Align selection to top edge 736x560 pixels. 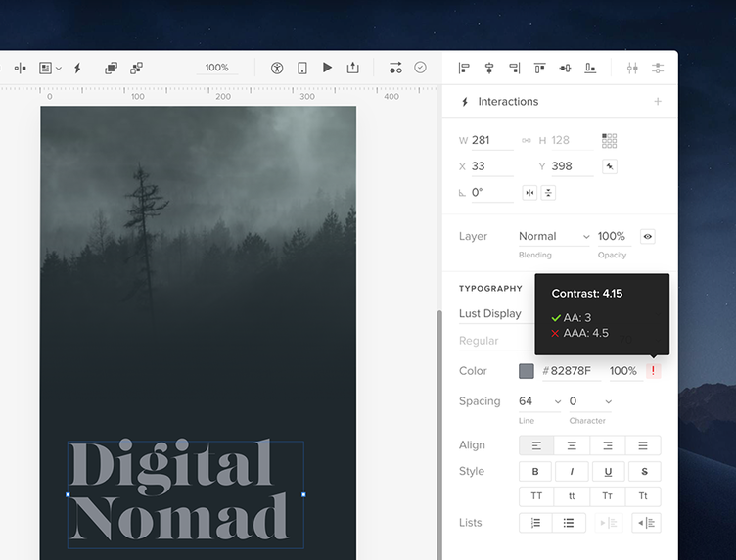[540, 69]
